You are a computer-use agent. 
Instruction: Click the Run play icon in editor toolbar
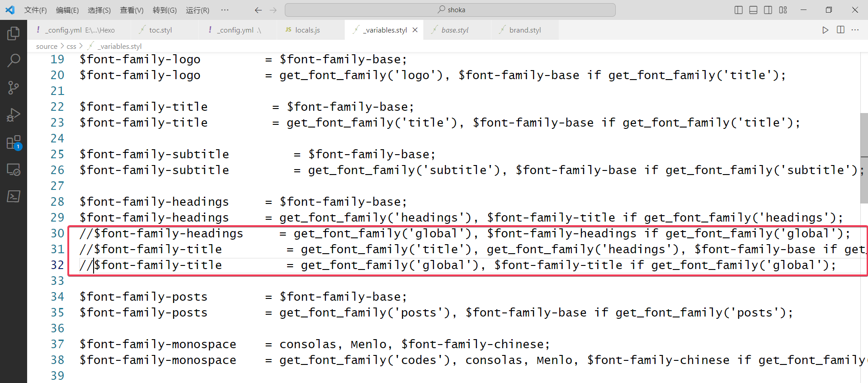point(825,30)
